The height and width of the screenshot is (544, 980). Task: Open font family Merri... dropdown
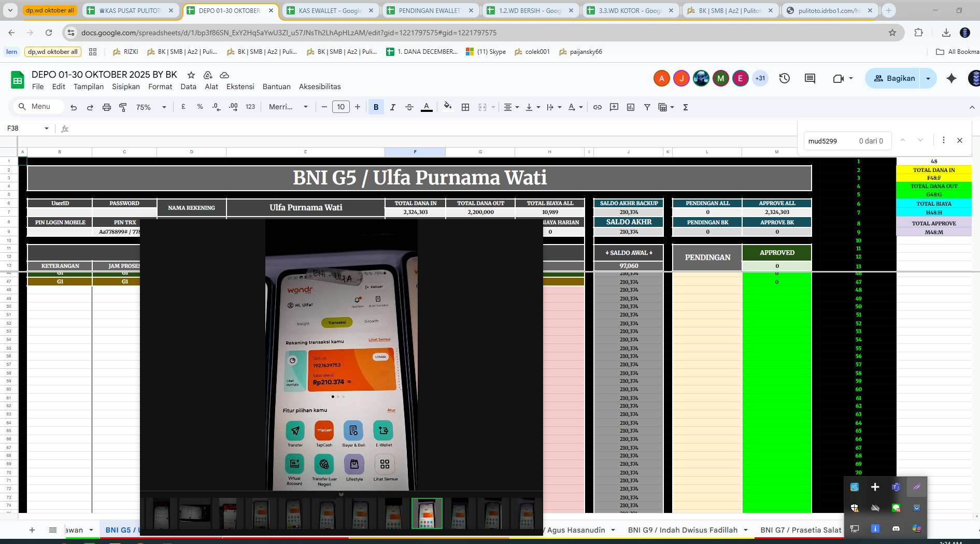tap(288, 107)
